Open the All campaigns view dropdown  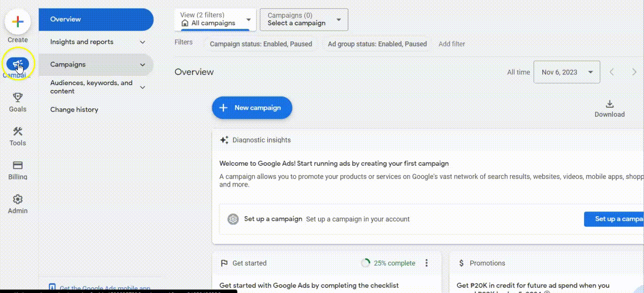coord(215,19)
